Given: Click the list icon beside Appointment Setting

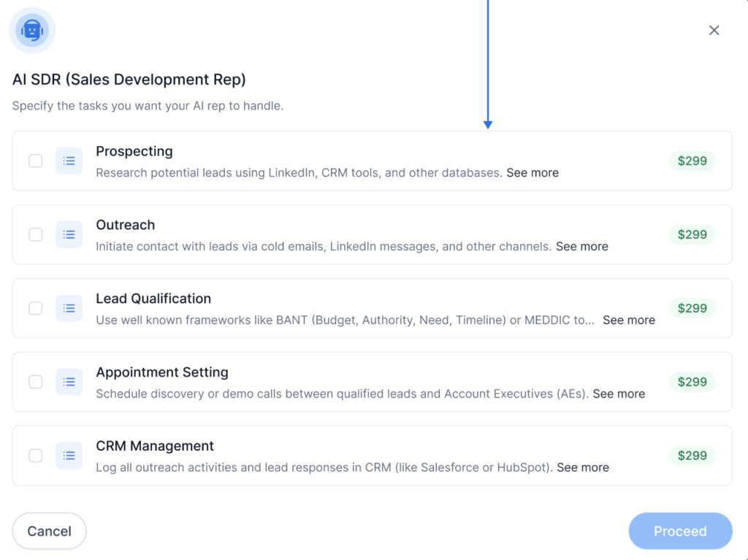Looking at the screenshot, I should pos(69,382).
